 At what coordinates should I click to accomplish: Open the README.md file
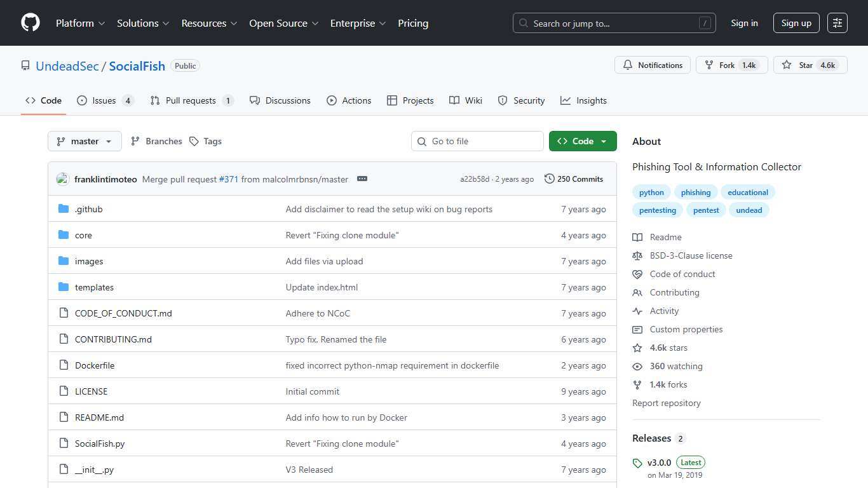(99, 417)
